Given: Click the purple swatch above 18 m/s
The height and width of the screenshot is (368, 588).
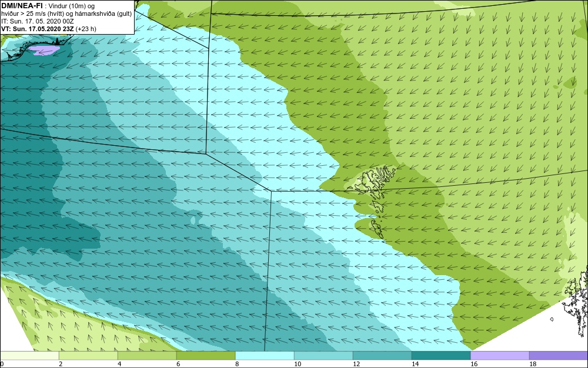Looking at the screenshot, I should tap(559, 356).
